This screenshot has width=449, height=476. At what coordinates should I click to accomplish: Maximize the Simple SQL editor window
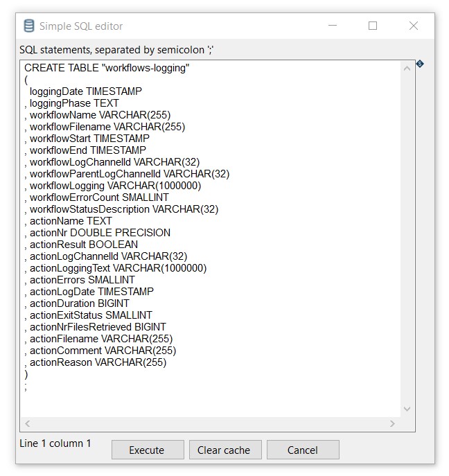click(373, 26)
